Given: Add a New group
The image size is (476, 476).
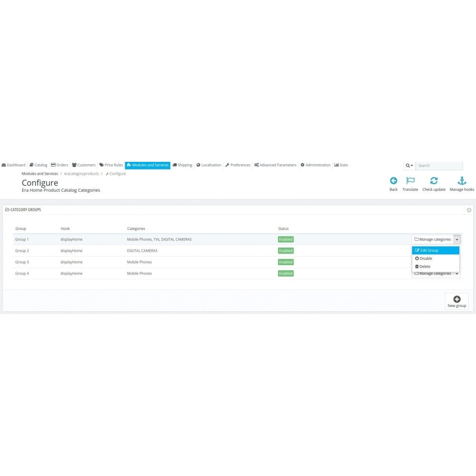Looking at the screenshot, I should pyautogui.click(x=456, y=301).
